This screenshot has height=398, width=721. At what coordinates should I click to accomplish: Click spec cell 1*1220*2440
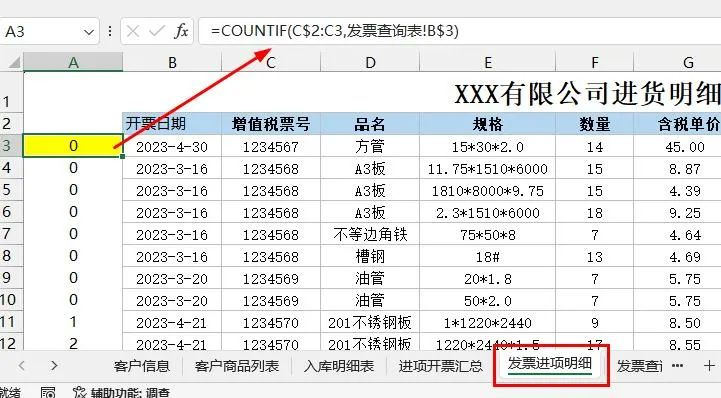[488, 323]
